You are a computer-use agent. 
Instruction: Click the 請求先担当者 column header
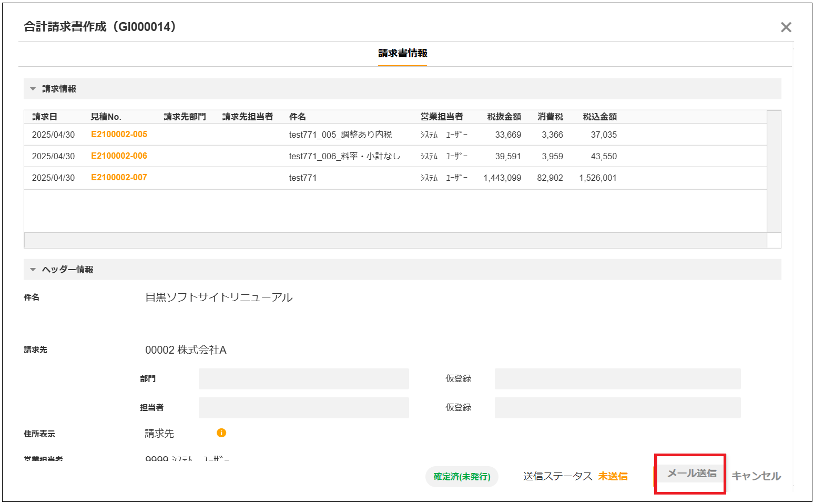coord(247,117)
